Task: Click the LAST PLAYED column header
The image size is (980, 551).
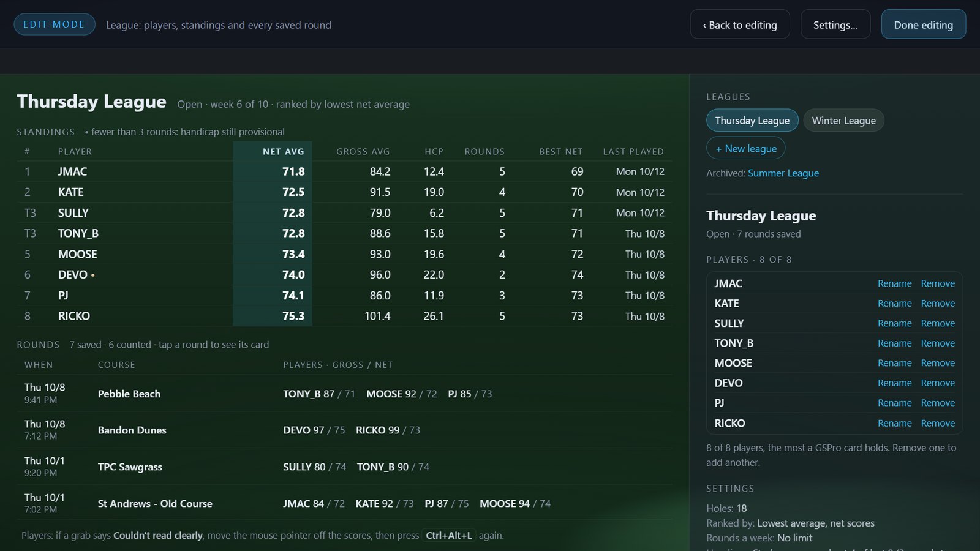Action: tap(633, 151)
